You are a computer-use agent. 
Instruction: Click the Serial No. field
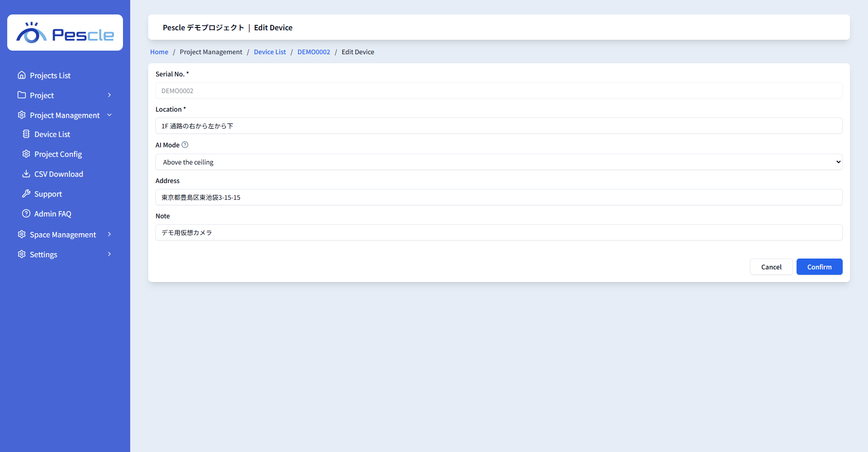click(499, 90)
